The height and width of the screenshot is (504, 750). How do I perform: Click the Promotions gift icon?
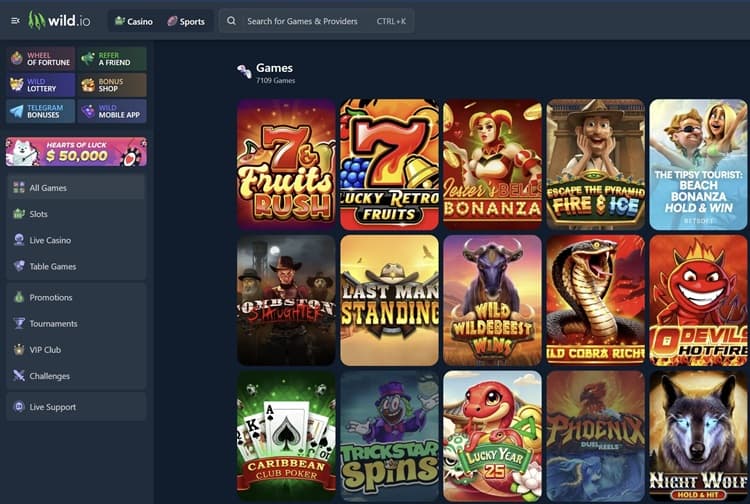coord(19,297)
